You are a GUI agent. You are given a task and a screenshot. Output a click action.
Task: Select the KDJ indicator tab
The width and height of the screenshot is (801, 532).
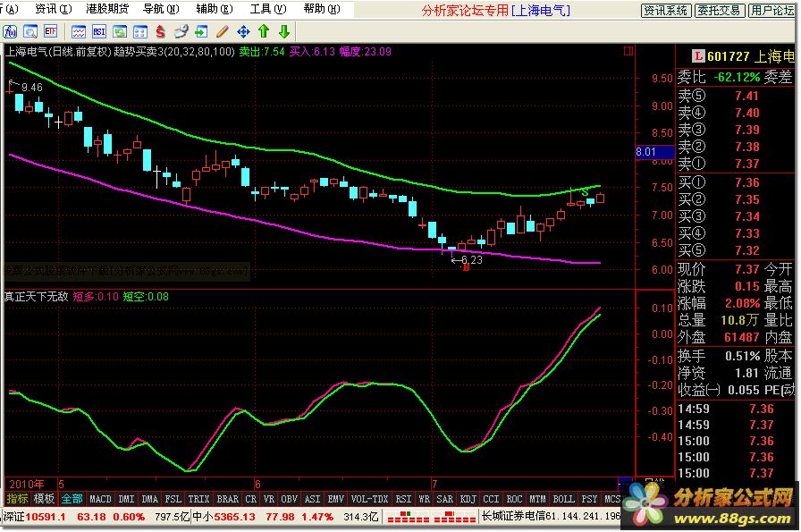468,499
